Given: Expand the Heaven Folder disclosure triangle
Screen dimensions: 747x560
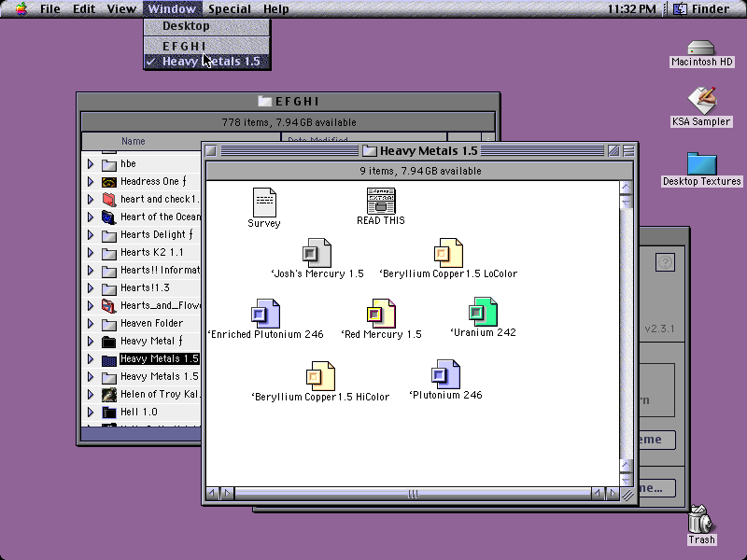Looking at the screenshot, I should pyautogui.click(x=91, y=324).
